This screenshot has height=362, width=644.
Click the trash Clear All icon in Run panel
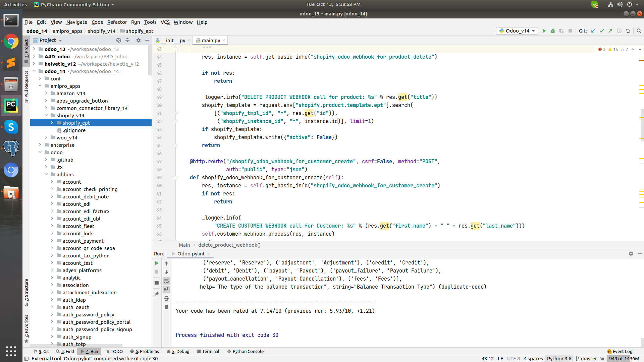click(x=166, y=307)
